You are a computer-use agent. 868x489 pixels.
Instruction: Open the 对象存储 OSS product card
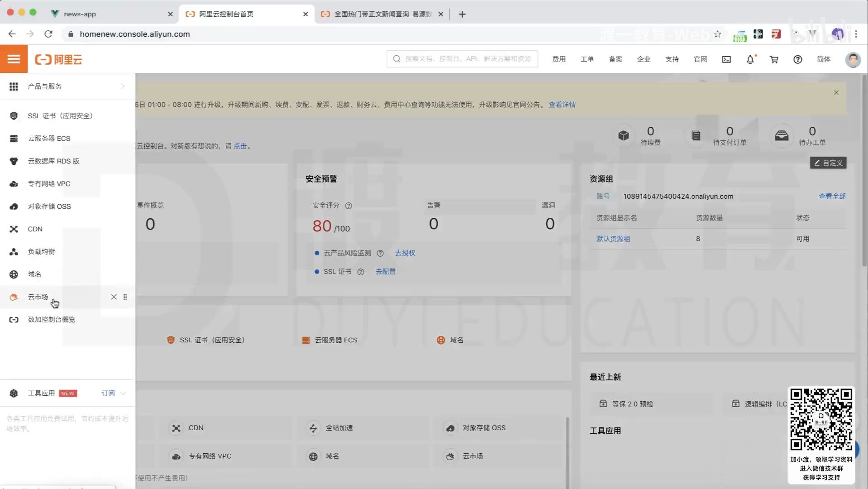click(499, 428)
